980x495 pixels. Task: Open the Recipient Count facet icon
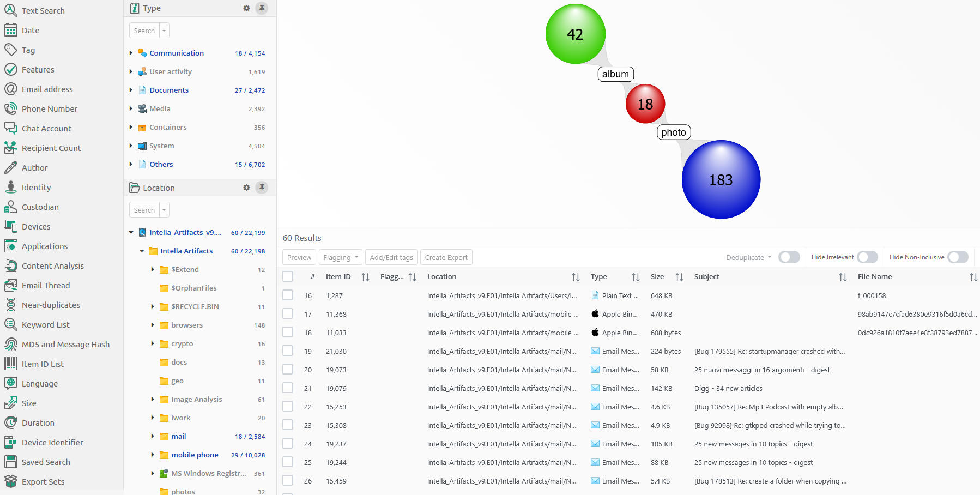click(10, 148)
